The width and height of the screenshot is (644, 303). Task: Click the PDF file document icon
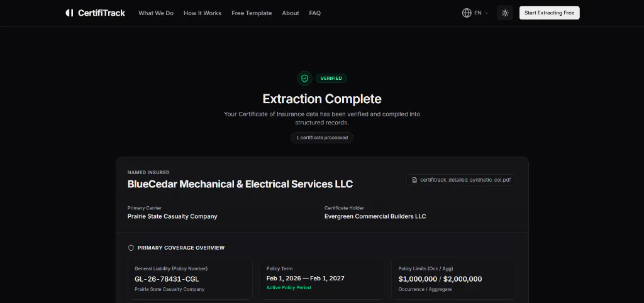[x=414, y=180]
